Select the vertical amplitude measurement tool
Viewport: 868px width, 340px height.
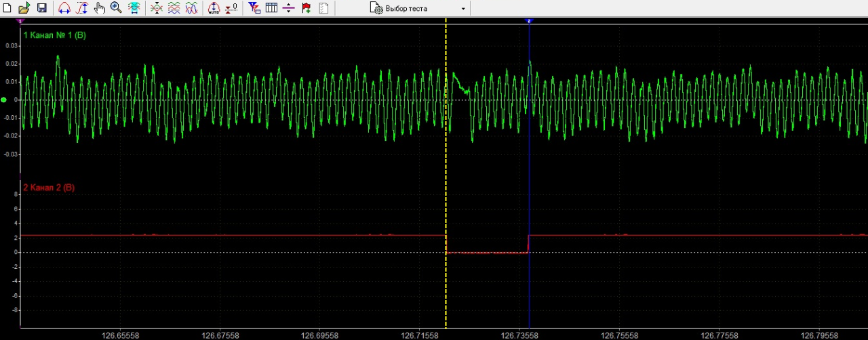(x=82, y=8)
